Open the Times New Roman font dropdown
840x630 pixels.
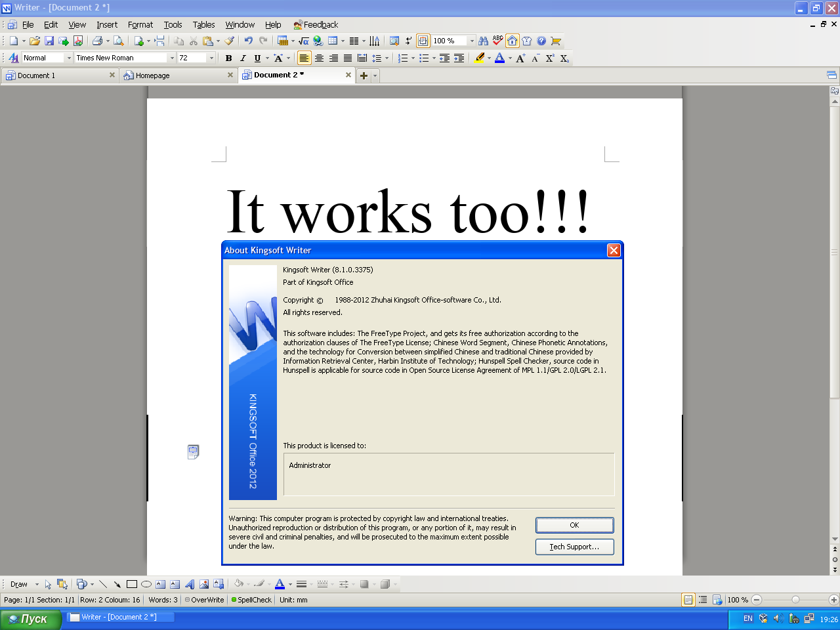point(172,58)
